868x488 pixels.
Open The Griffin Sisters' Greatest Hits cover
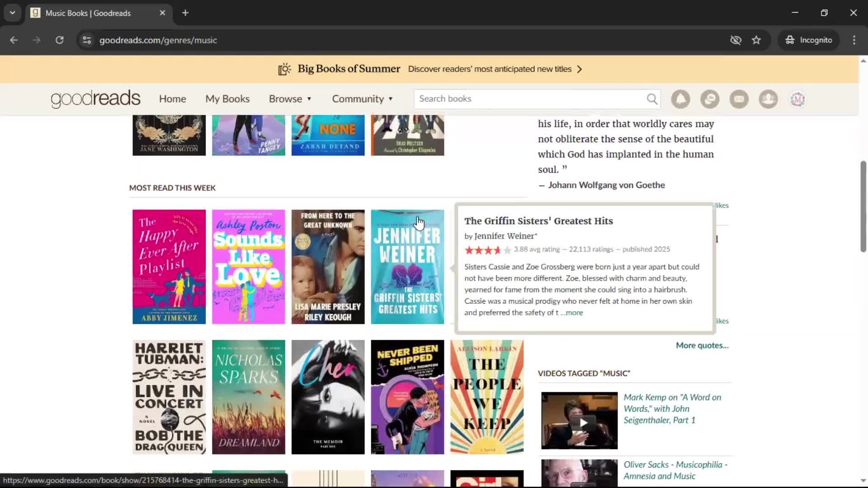tap(407, 267)
